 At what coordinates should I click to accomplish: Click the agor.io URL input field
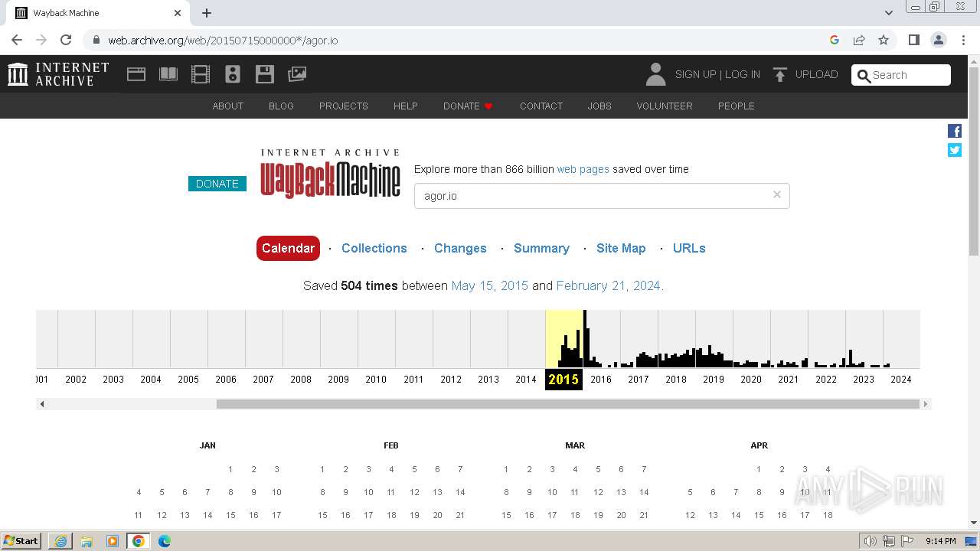click(x=602, y=196)
